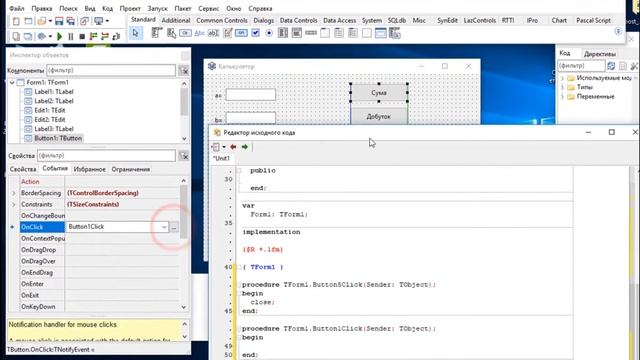Expand the Используемые модули folder node
Screen dimensions: 640x360
(562, 78)
